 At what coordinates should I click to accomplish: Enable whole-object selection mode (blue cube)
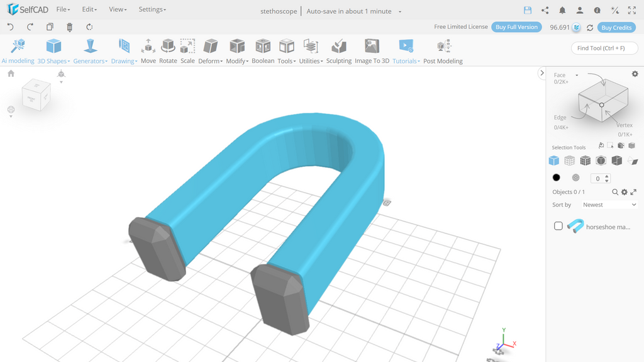click(x=553, y=161)
